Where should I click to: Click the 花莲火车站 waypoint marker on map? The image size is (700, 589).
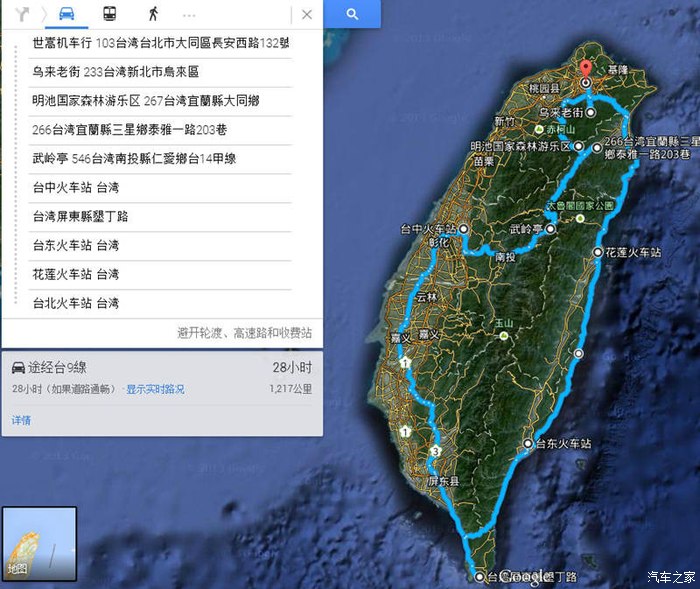pyautogui.click(x=598, y=253)
